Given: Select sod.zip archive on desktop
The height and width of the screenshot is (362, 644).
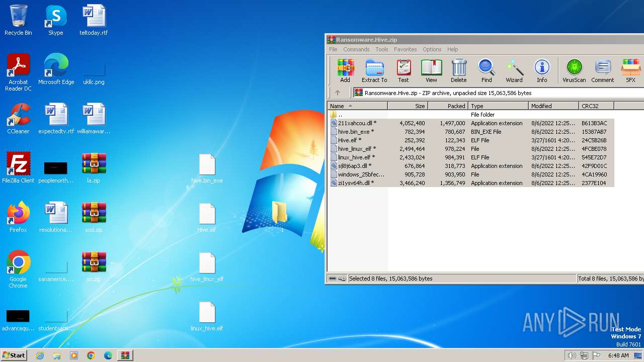Looking at the screenshot, I should point(94,217).
